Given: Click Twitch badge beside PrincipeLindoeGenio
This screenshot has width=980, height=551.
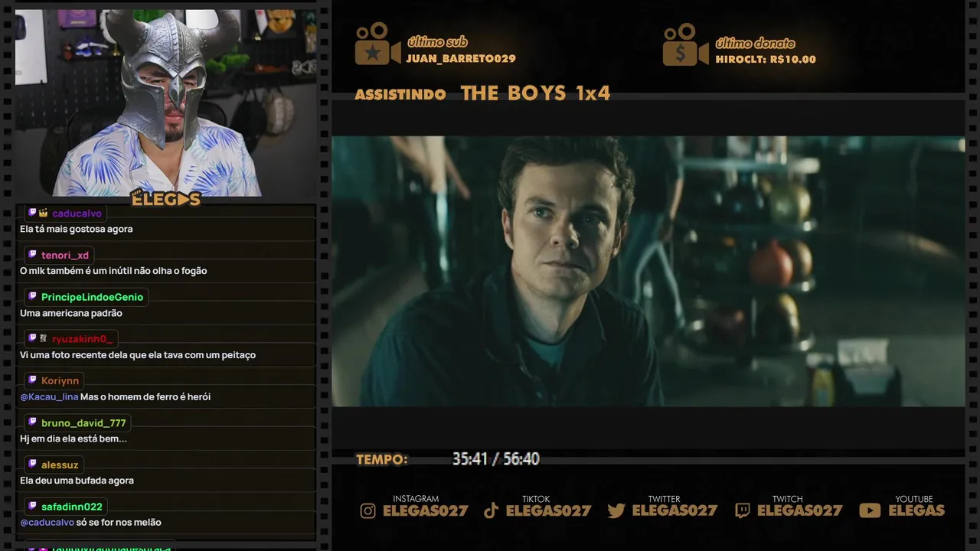Looking at the screenshot, I should point(32,297).
